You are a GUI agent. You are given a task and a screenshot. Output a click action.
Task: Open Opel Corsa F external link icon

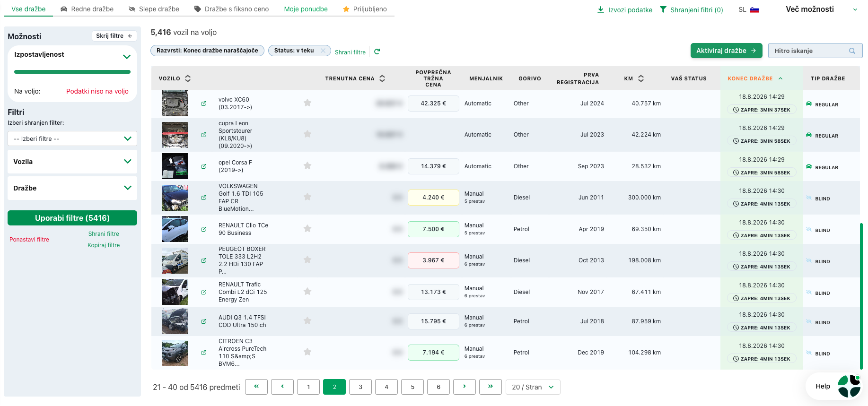204,166
